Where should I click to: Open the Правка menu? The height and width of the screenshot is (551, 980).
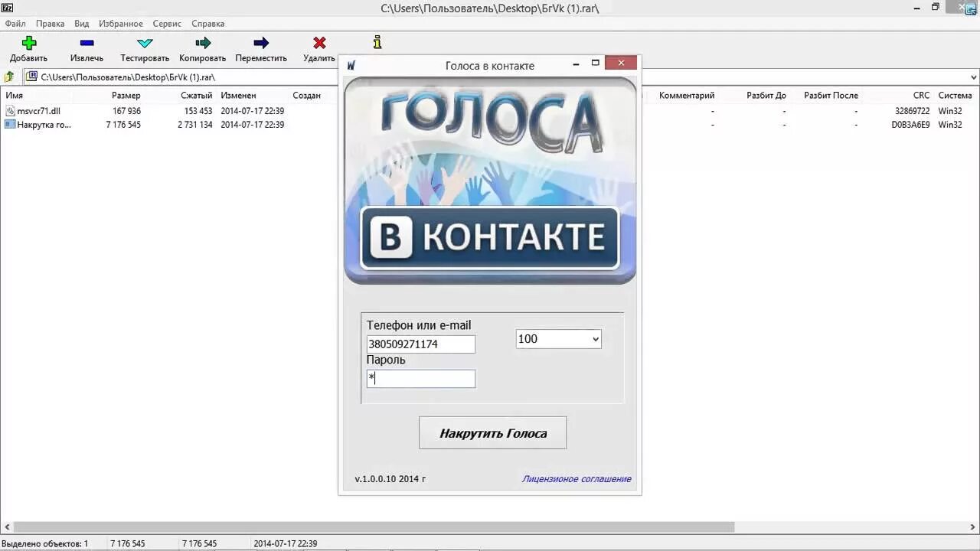point(51,24)
